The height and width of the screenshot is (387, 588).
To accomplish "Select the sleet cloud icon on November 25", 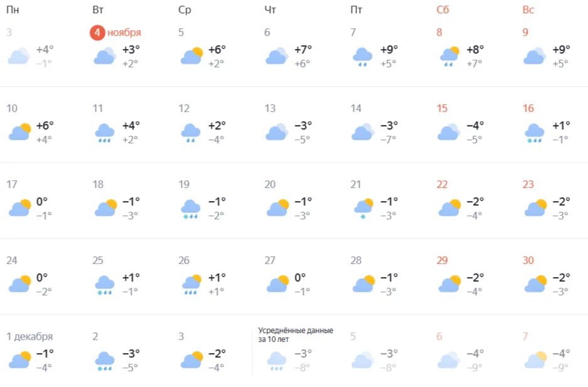I will click(104, 284).
